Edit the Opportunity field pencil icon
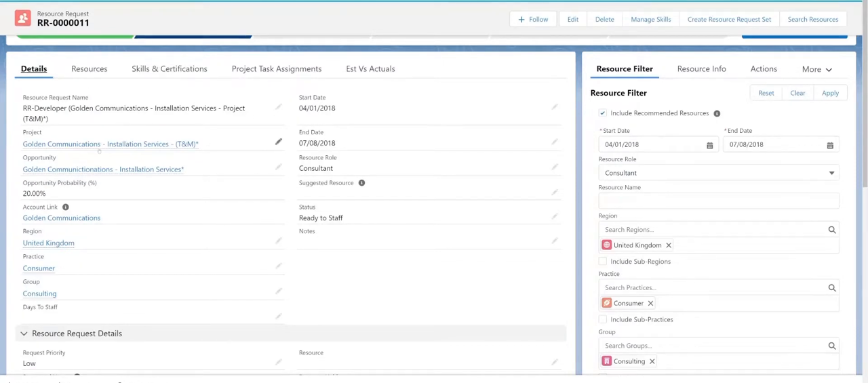The height and width of the screenshot is (383, 868). coord(278,167)
